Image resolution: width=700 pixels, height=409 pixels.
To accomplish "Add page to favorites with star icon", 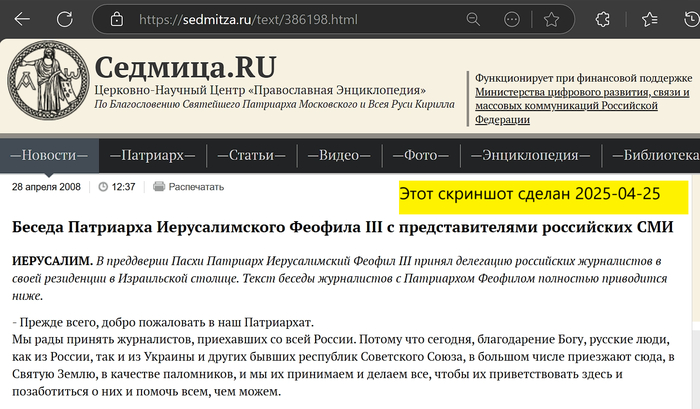I will pyautogui.click(x=551, y=19).
